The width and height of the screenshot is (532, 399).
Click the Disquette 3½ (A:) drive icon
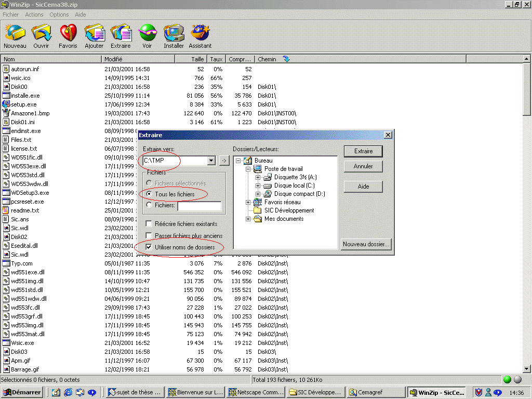tap(268, 177)
